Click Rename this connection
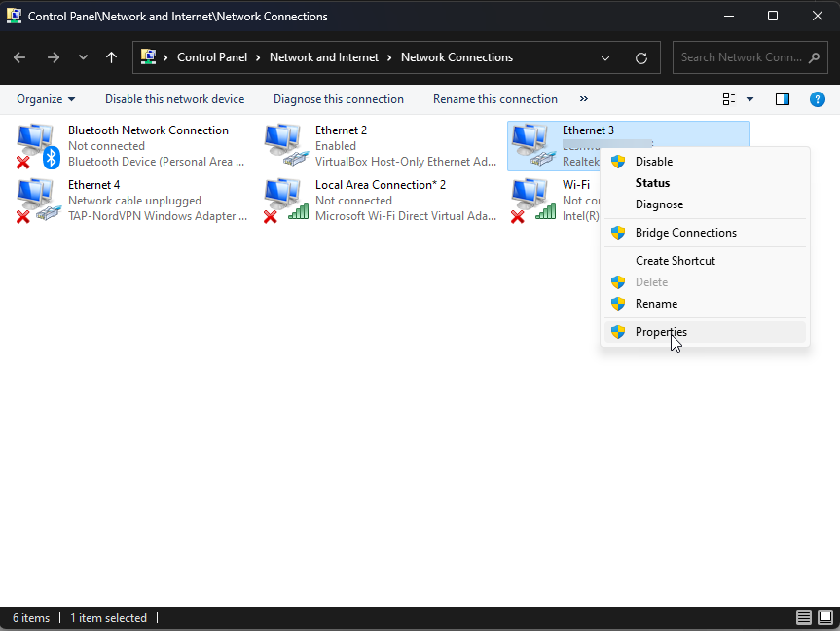840x631 pixels. [x=495, y=99]
